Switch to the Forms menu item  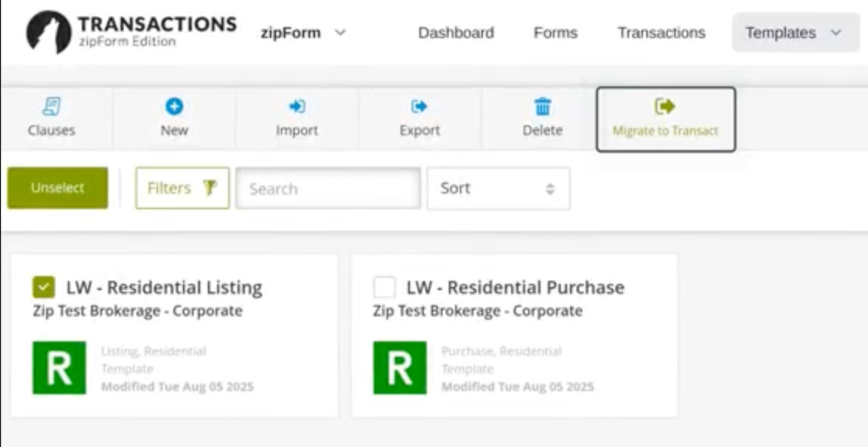tap(555, 33)
